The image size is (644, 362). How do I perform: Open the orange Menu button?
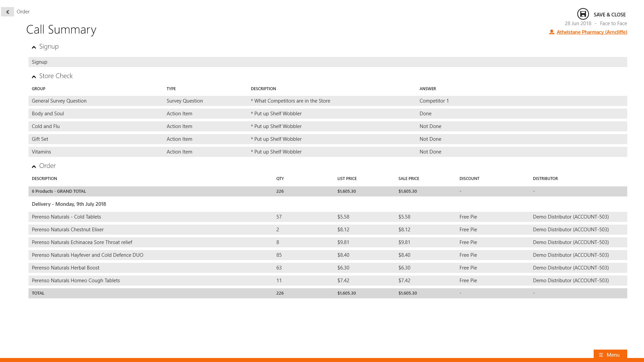610,355
